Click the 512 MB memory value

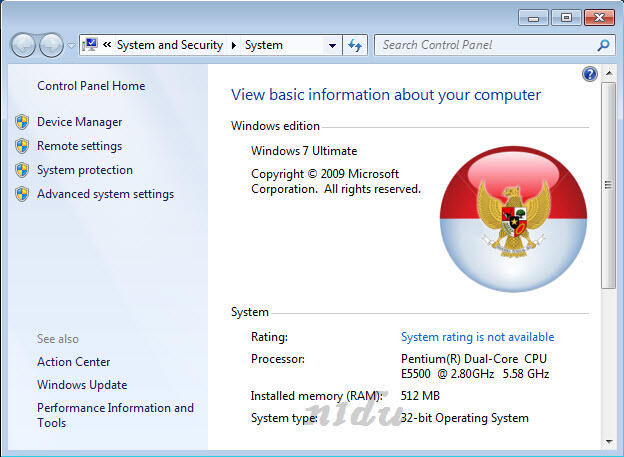pyautogui.click(x=420, y=396)
